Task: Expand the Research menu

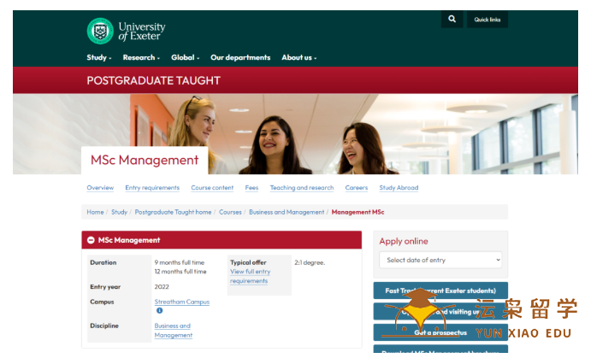Action: click(x=141, y=57)
